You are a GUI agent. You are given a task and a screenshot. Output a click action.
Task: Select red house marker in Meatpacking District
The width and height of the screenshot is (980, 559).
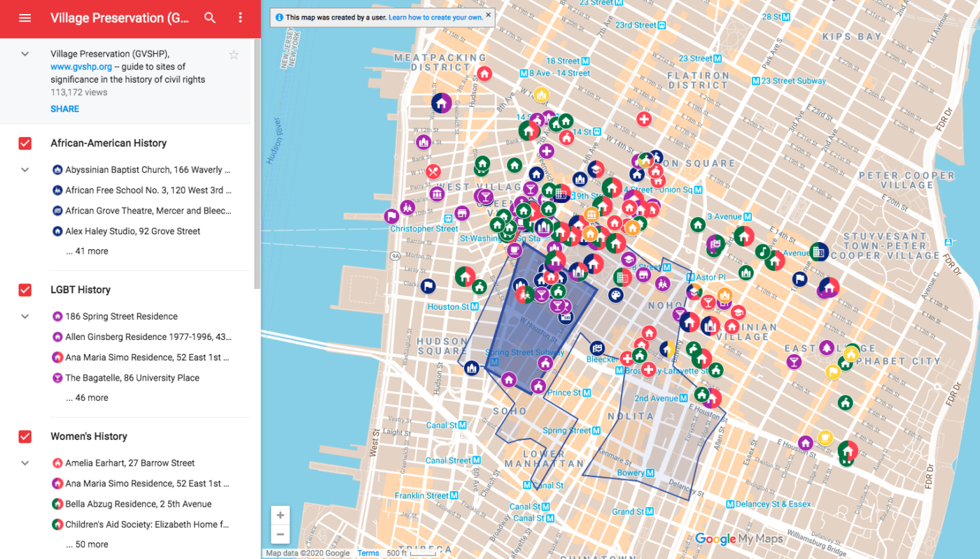tap(484, 73)
